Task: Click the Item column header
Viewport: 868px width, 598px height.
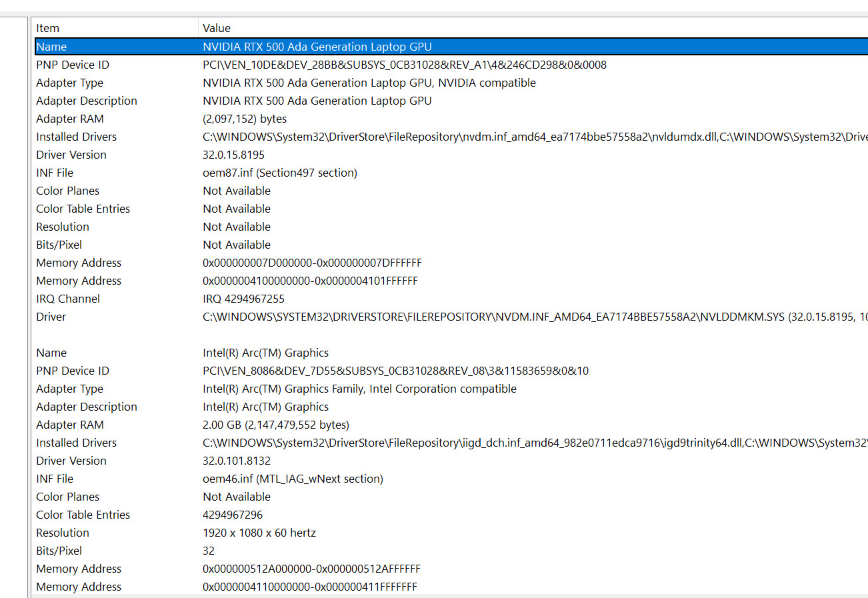Action: [x=116, y=28]
